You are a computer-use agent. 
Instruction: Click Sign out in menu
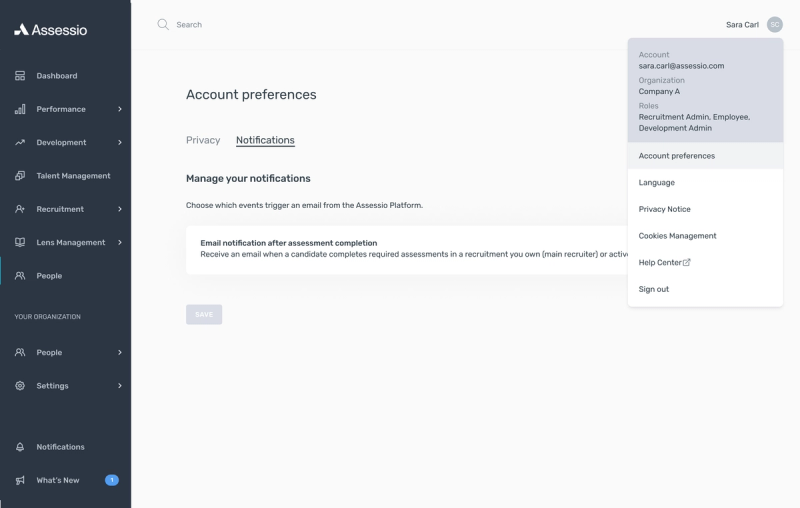coord(654,289)
